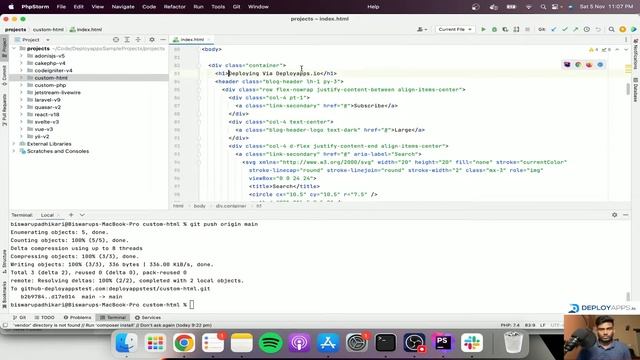Hide the Terminal panel with the minus icon
Image resolution: width=640 pixels, height=360 pixels.
coord(626,215)
